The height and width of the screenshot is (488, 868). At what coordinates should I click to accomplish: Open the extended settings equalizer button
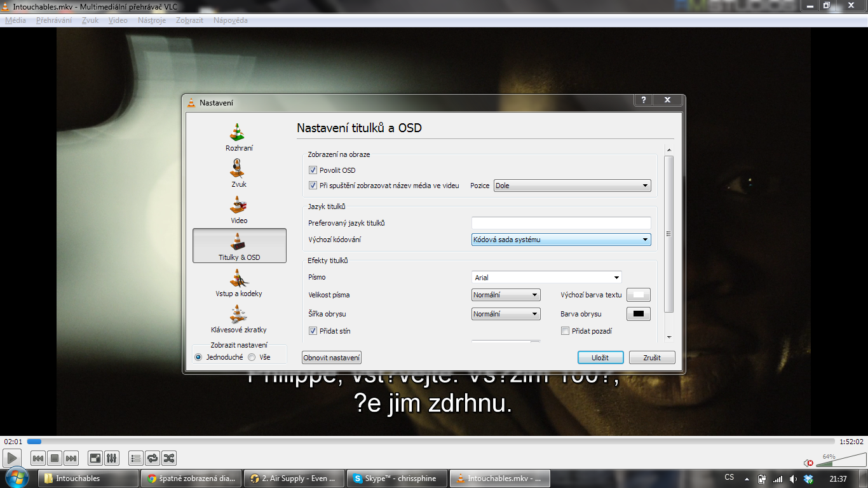click(x=112, y=458)
